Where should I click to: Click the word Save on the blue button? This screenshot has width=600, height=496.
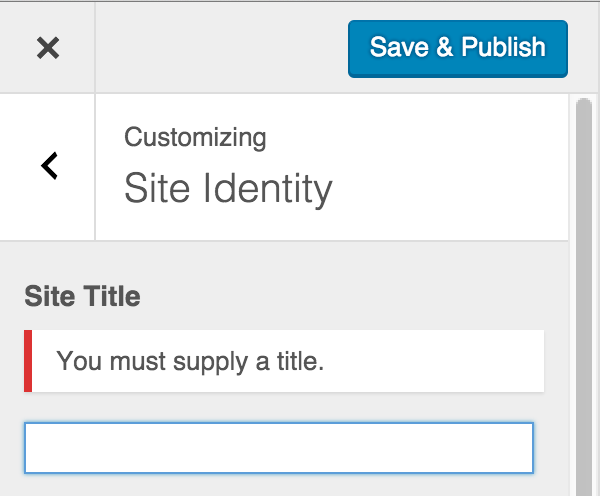(x=399, y=47)
